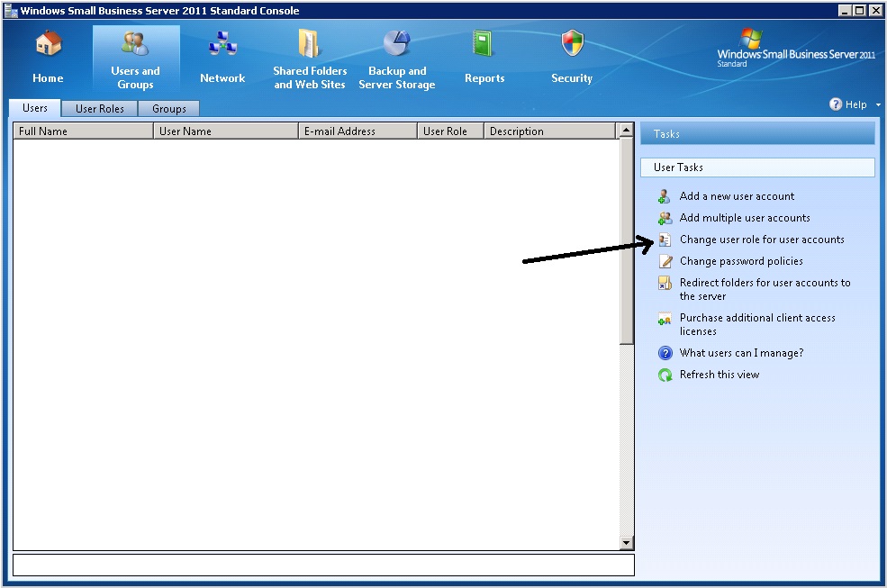Select the Users tab

coord(35,108)
